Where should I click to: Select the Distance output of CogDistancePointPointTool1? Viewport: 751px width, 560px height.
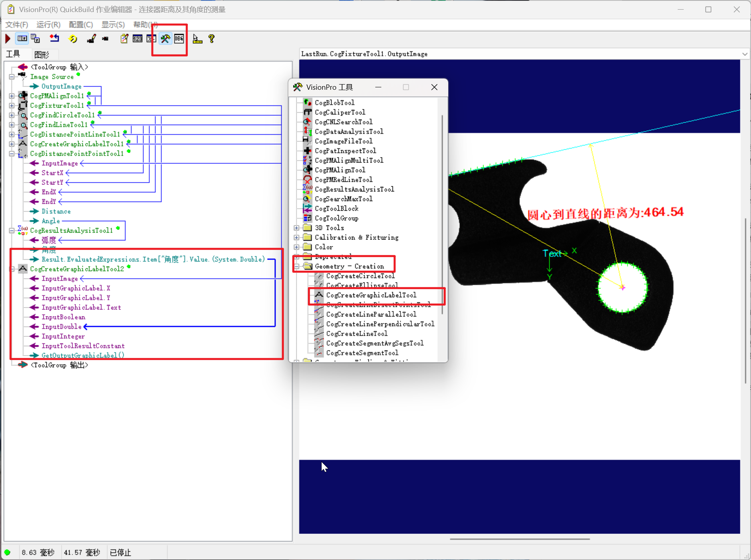56,212
